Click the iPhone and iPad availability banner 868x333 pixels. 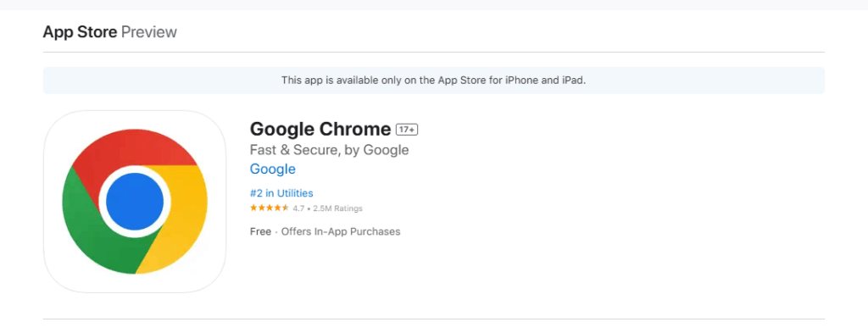(x=434, y=80)
